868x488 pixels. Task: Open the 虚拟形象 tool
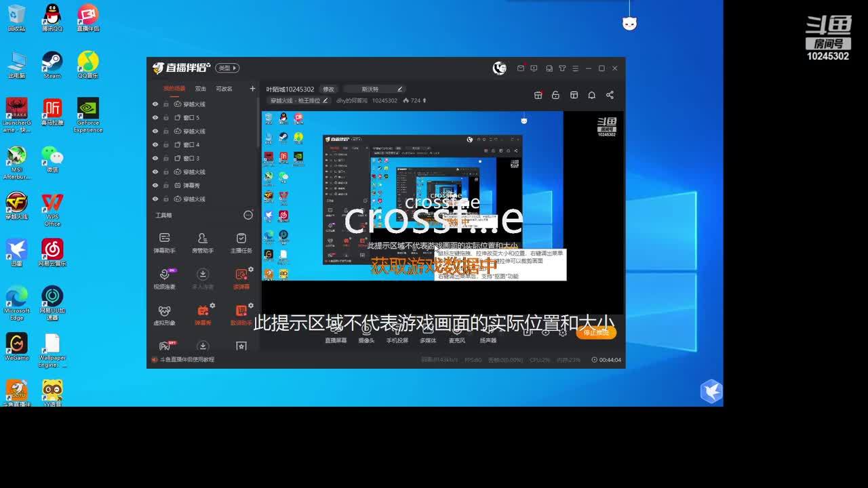164,314
